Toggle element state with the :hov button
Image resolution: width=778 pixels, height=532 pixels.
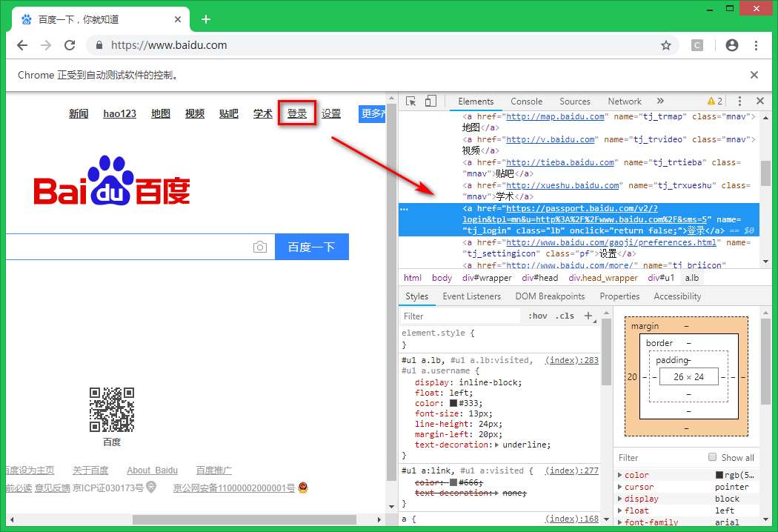pyautogui.click(x=537, y=315)
